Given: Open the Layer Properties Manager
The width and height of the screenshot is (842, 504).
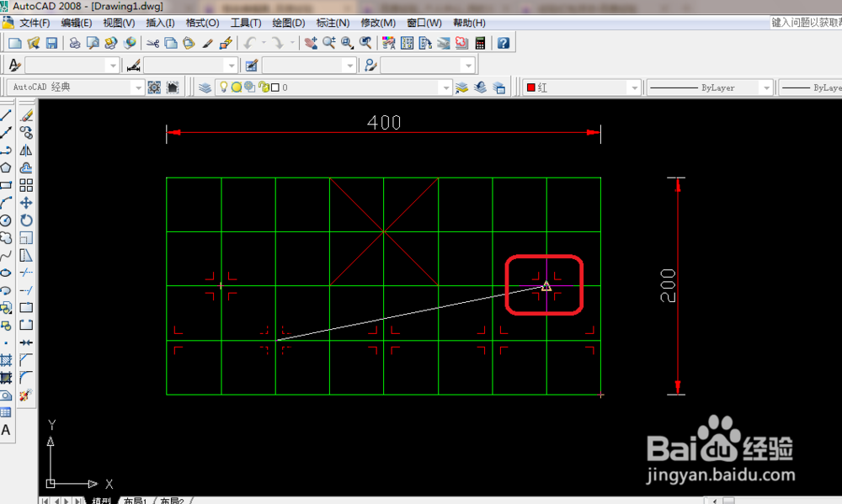Looking at the screenshot, I should point(205,87).
